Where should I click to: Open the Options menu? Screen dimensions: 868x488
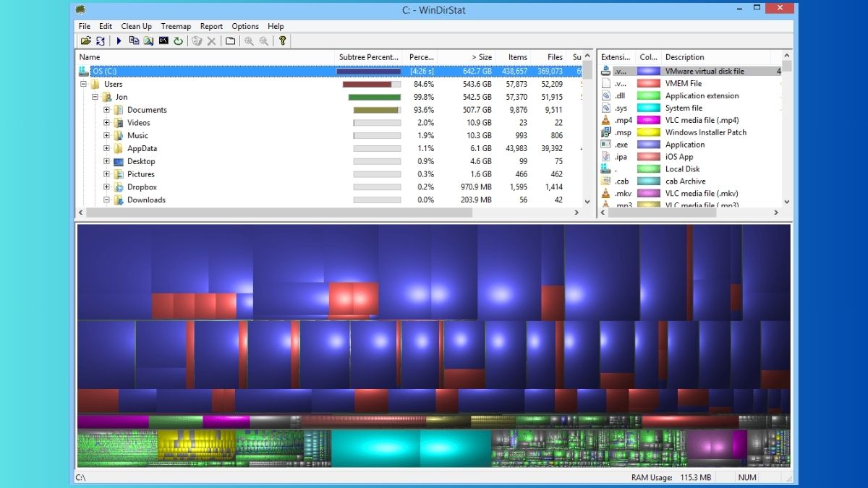(x=245, y=26)
